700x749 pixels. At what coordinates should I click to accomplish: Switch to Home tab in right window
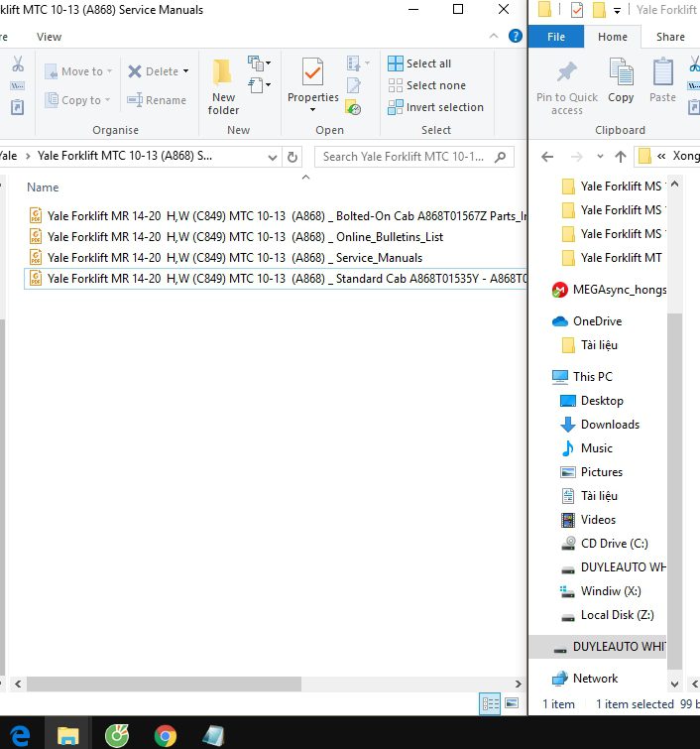pyautogui.click(x=613, y=37)
